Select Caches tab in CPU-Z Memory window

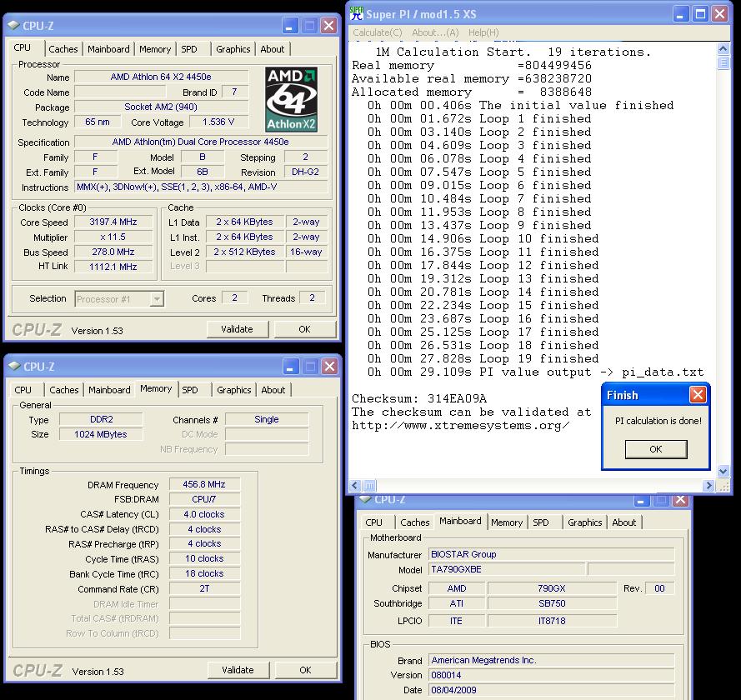click(64, 390)
